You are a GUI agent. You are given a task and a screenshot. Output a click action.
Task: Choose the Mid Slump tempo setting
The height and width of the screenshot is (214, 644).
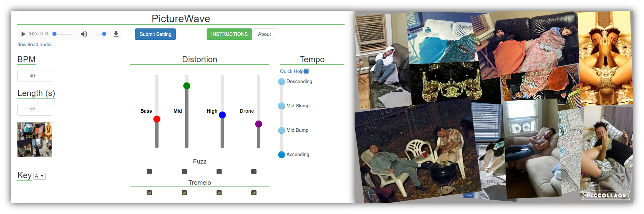282,106
